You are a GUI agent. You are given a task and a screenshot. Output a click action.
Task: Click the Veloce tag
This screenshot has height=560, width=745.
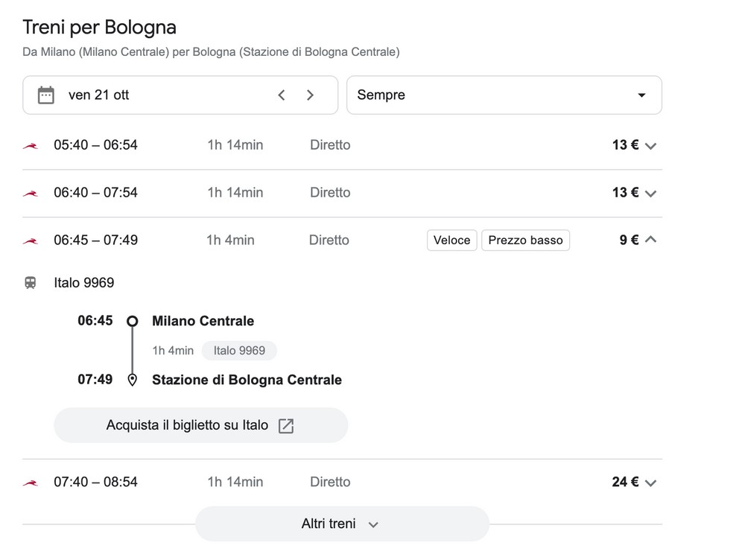452,240
